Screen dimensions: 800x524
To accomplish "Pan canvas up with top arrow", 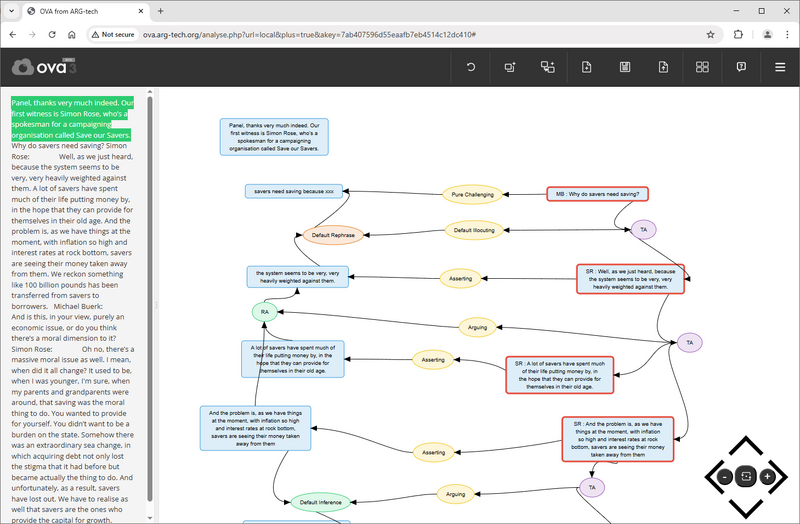I will [x=746, y=446].
